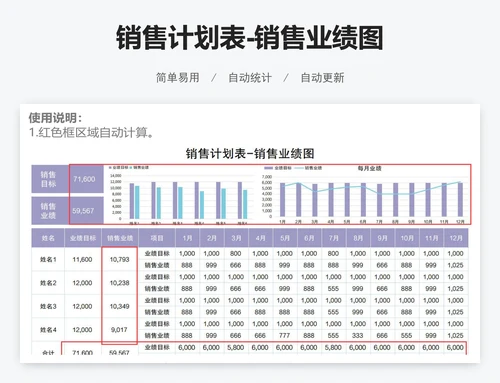Click the 姓名 column header
Image resolution: width=500 pixels, height=383 pixels.
click(48, 238)
